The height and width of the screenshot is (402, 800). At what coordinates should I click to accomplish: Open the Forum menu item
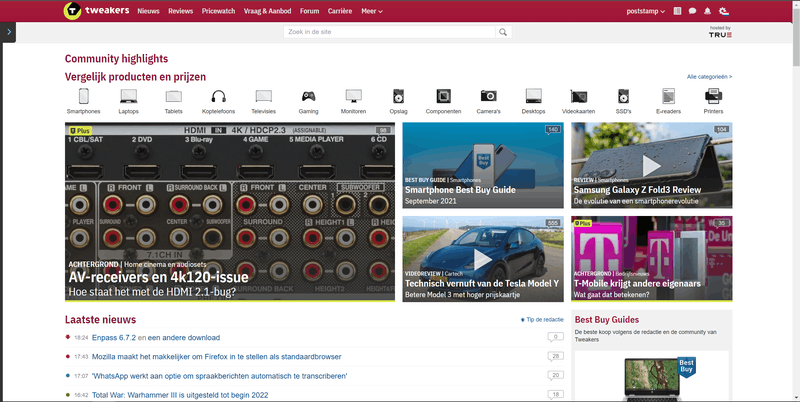coord(309,11)
